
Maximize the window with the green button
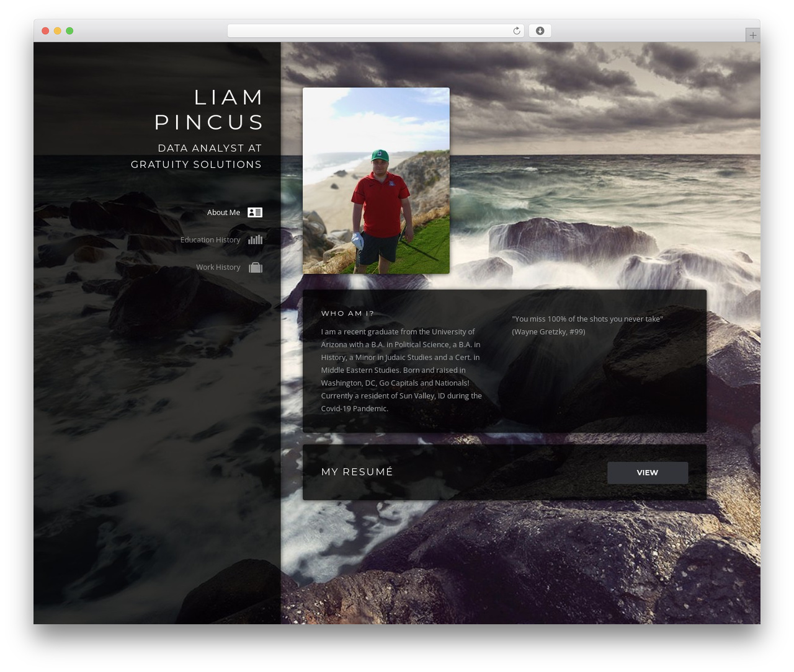69,31
